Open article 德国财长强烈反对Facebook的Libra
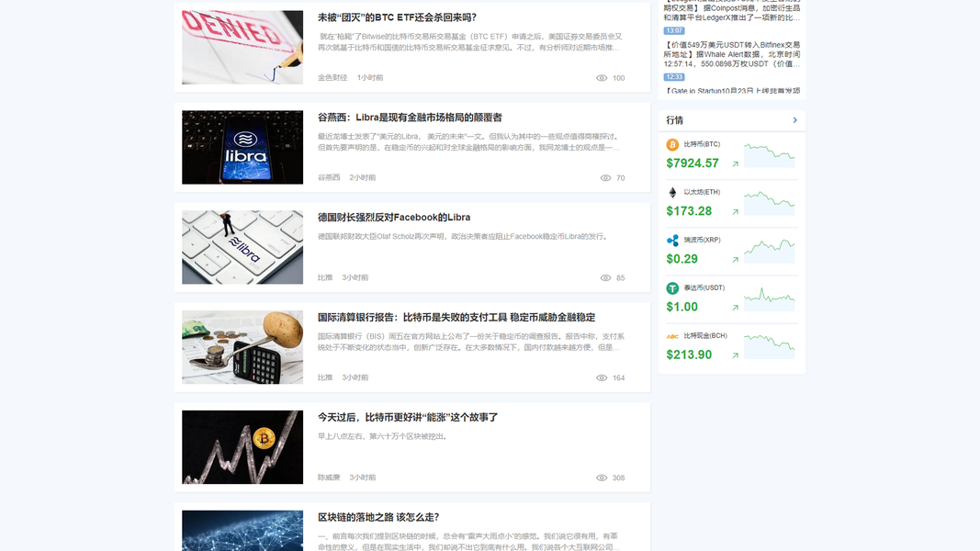980x551 pixels. 394,218
